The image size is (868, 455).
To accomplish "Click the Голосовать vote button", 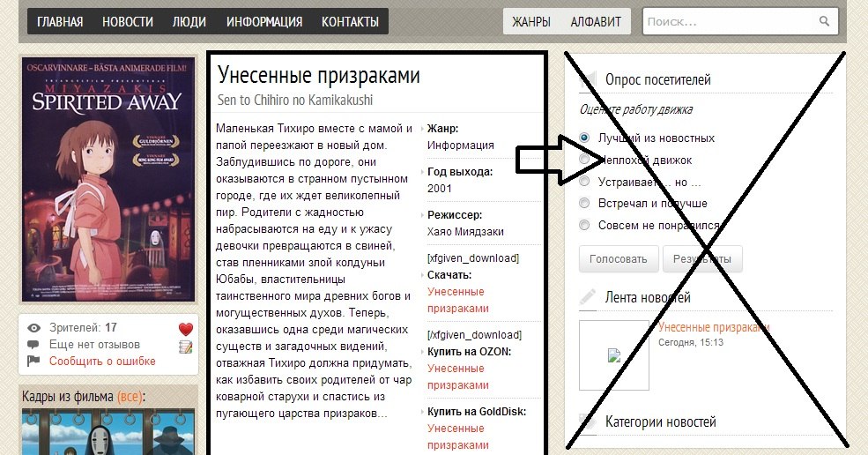I will 619,259.
